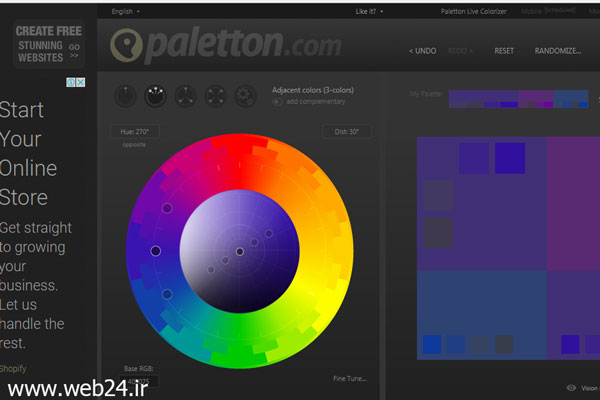The height and width of the screenshot is (400, 600).
Task: Click the REDO button
Action: click(x=460, y=51)
